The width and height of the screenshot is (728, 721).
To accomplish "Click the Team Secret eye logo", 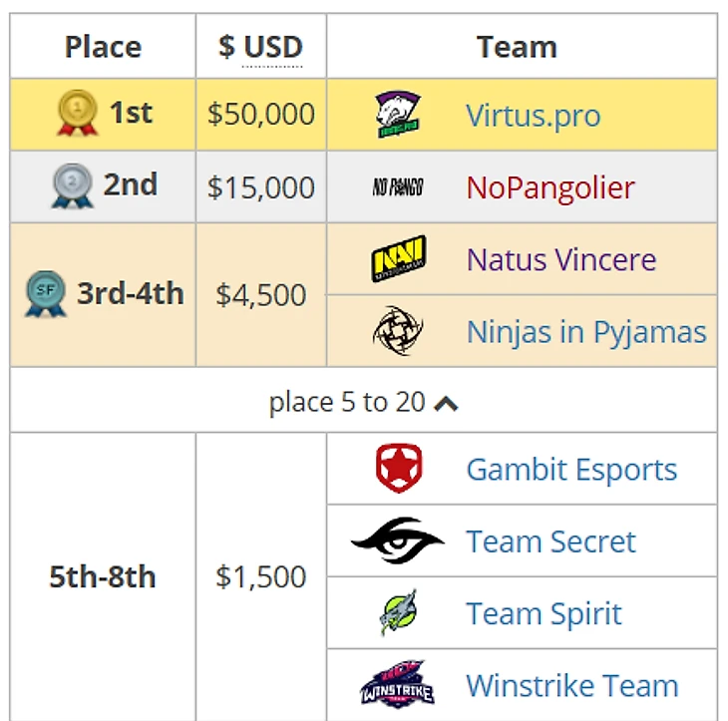I will 398,541.
